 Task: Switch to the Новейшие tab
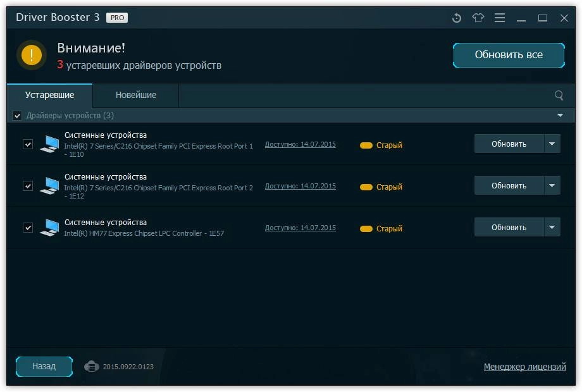136,95
